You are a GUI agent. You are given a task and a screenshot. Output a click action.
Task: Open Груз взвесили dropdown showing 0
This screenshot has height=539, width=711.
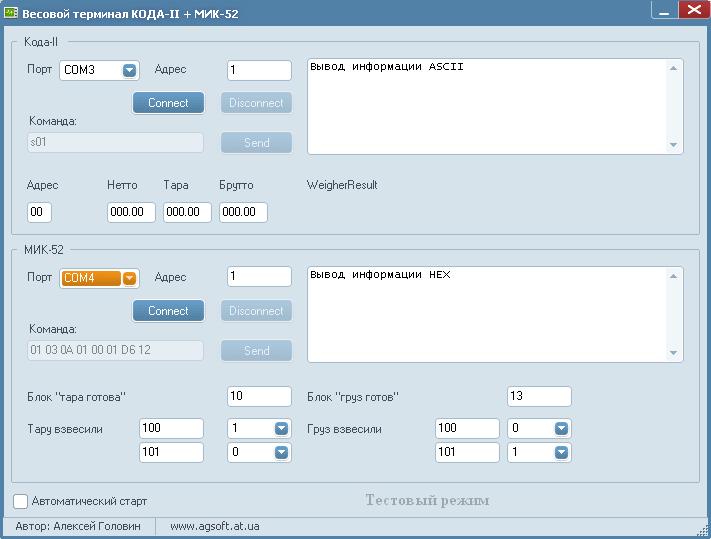[561, 428]
